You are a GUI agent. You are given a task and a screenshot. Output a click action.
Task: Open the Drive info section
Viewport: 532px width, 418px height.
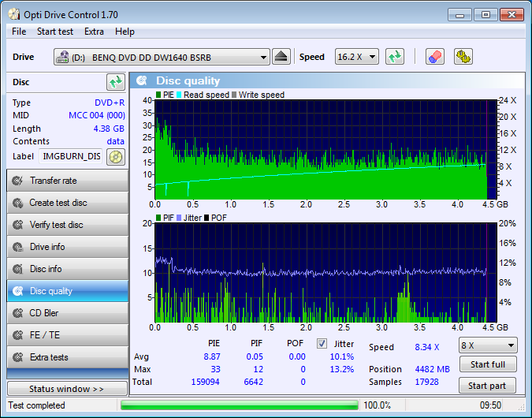68,247
